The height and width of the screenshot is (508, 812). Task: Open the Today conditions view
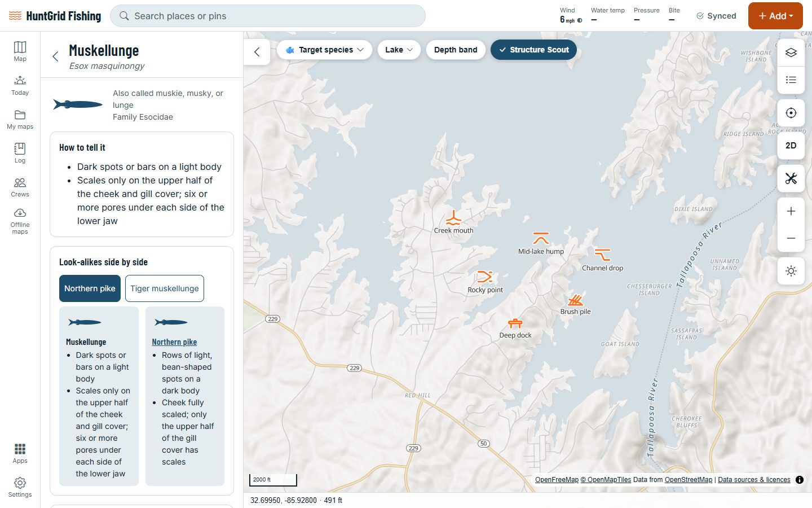point(20,85)
